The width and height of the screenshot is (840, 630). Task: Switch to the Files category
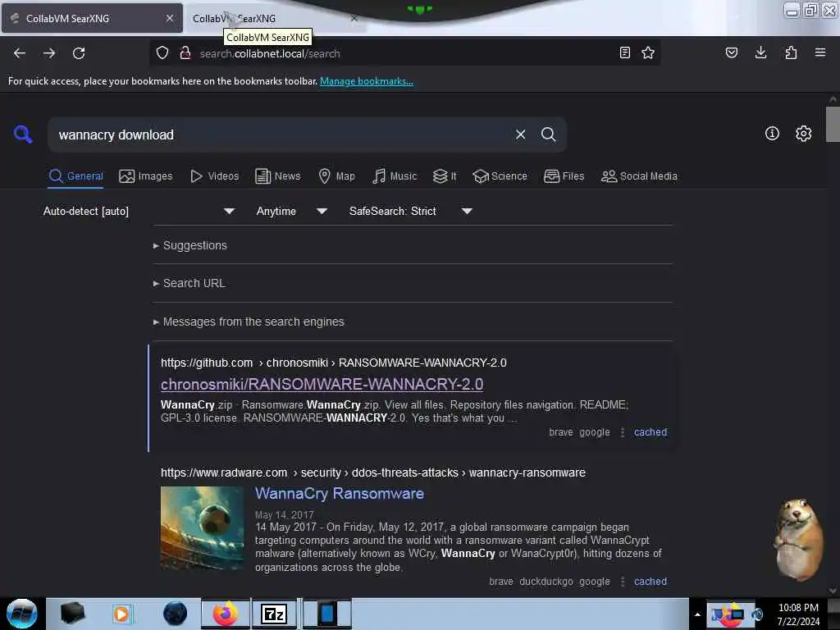564,176
